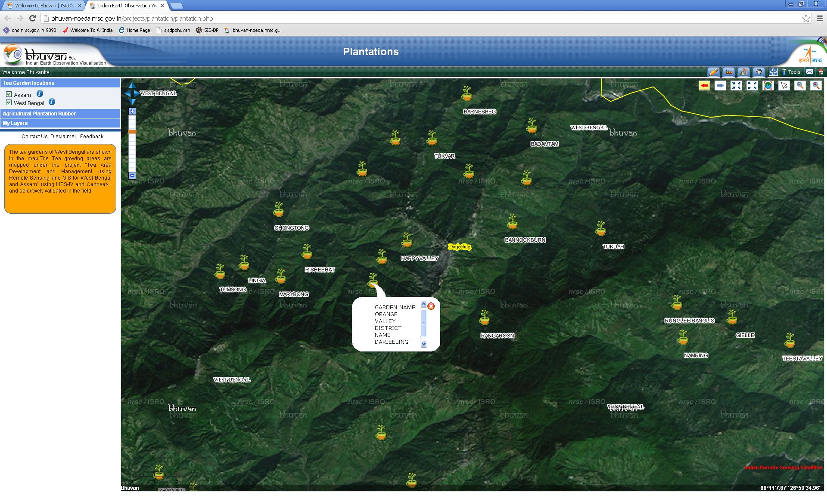Click the Namring tea garden marker
The height and width of the screenshot is (504, 827).
(683, 338)
